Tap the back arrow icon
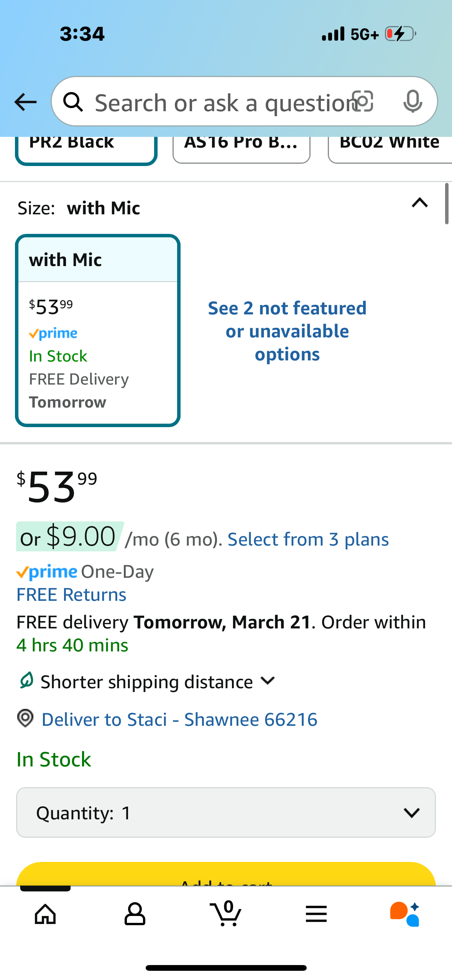The width and height of the screenshot is (452, 980). tap(25, 102)
